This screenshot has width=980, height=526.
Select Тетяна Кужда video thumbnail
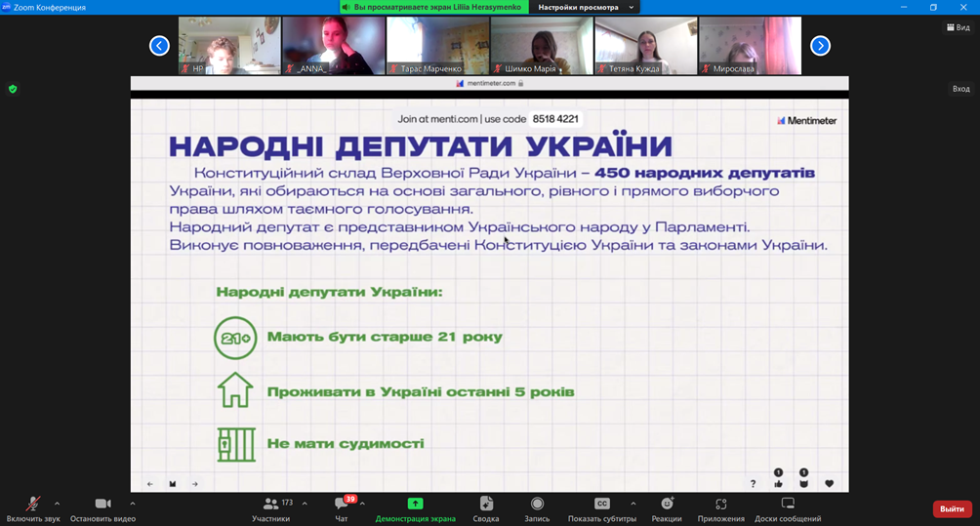click(x=645, y=45)
